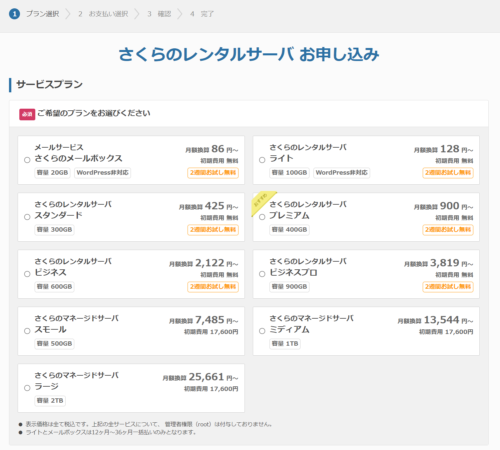Screen dimensions: 500x450
Task: Click step 3 確認 in progress bar
Action: (159, 14)
